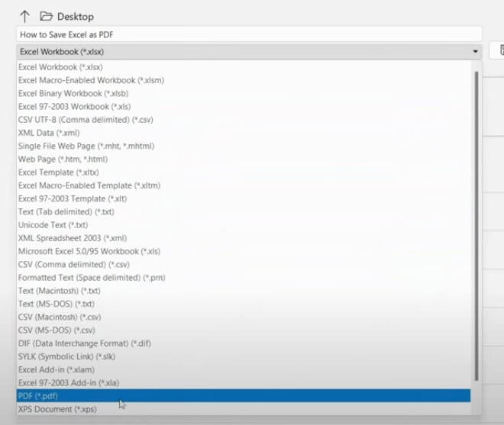Select Unicode Text (*.txt)

point(244,225)
